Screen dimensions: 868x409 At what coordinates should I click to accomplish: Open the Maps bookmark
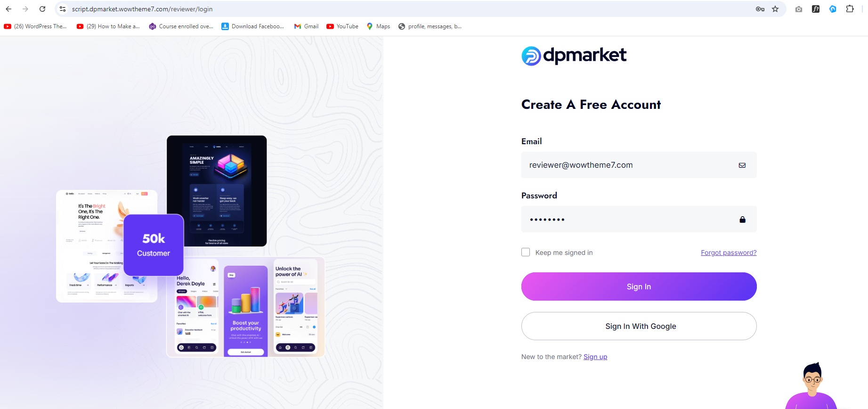378,26
